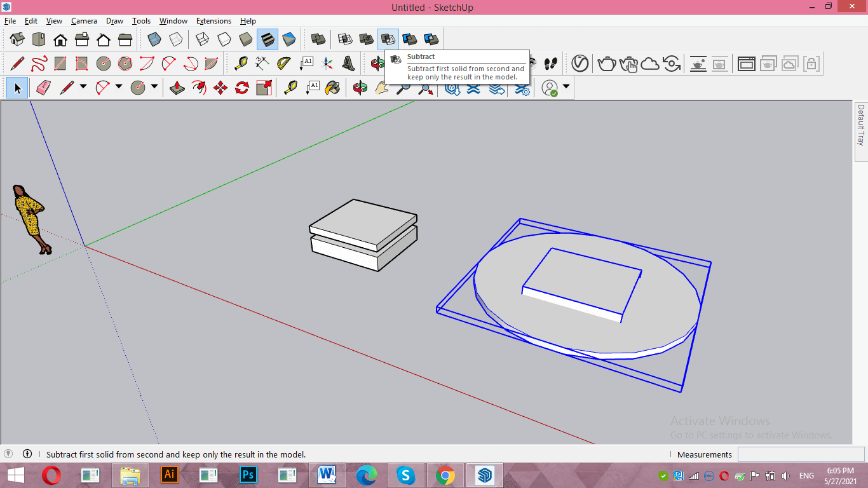868x488 pixels.
Task: Select the Eraser tool
Action: (43, 88)
